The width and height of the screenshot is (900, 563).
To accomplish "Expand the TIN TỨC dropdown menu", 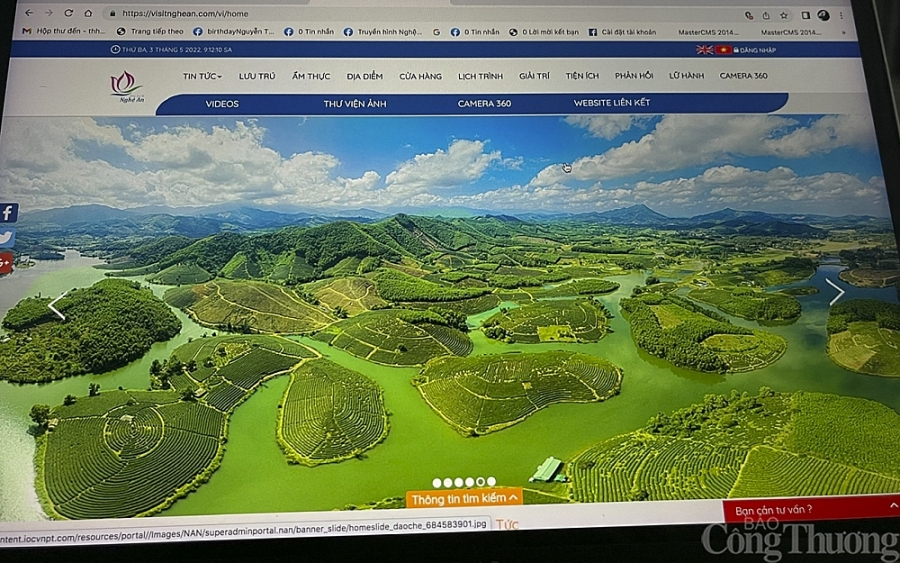I will 202,76.
